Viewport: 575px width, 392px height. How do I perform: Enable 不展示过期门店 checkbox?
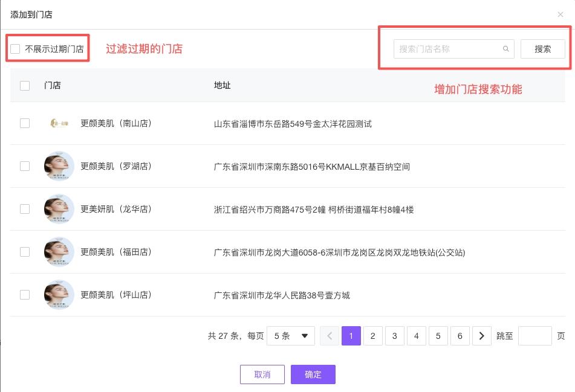coord(15,49)
